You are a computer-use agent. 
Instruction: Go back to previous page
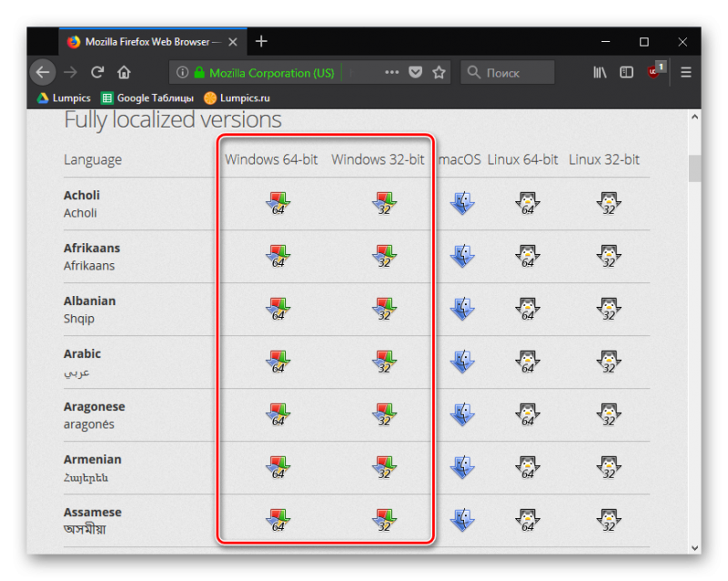(x=43, y=73)
